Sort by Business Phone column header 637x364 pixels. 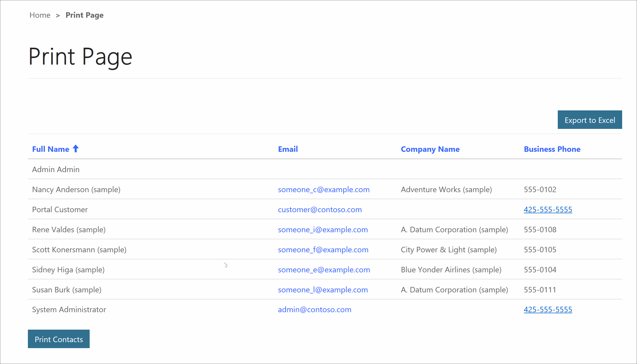click(552, 149)
